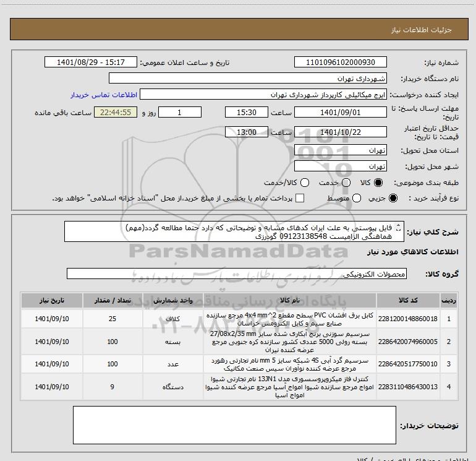
Task: Click the remaining days field showing 1
Action: click(180, 112)
